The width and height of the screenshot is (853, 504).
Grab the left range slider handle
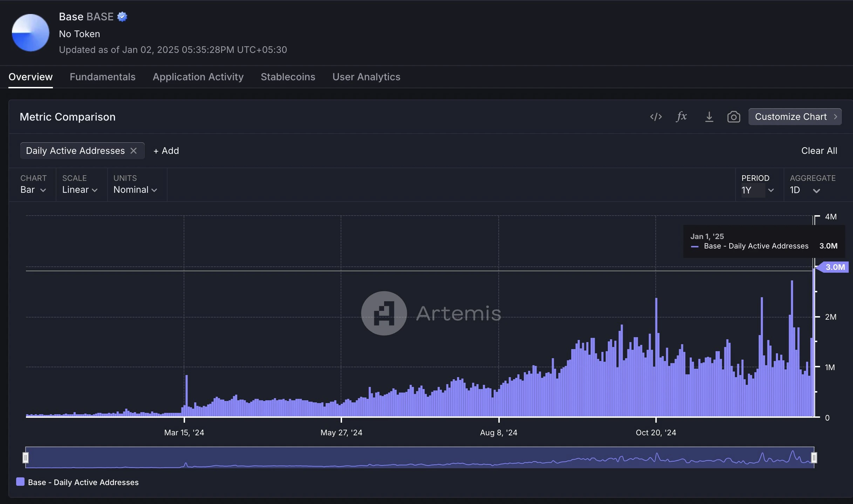[x=26, y=458]
